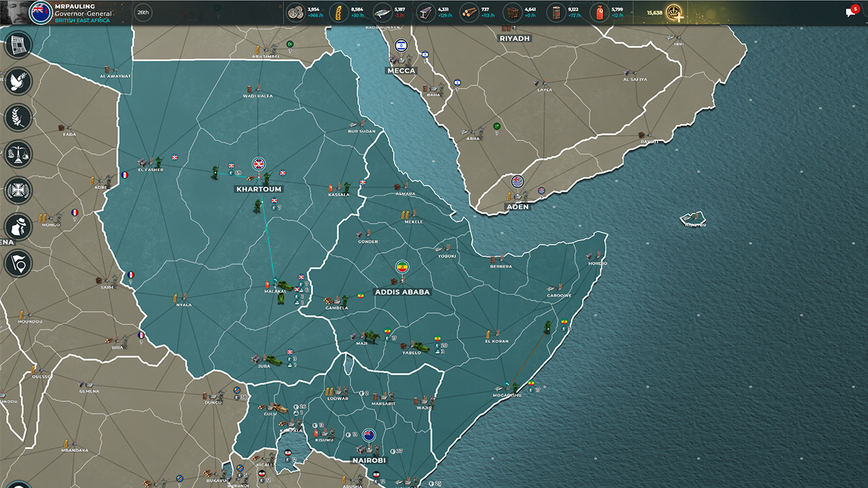Open the Daily European newspaper
Screen dimensions: 868x488
(20, 45)
